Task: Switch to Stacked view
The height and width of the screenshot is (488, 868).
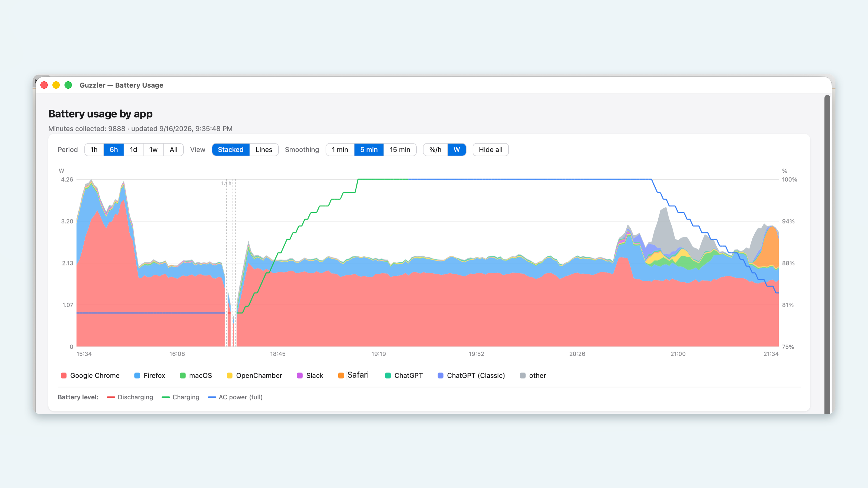Action: (231, 150)
